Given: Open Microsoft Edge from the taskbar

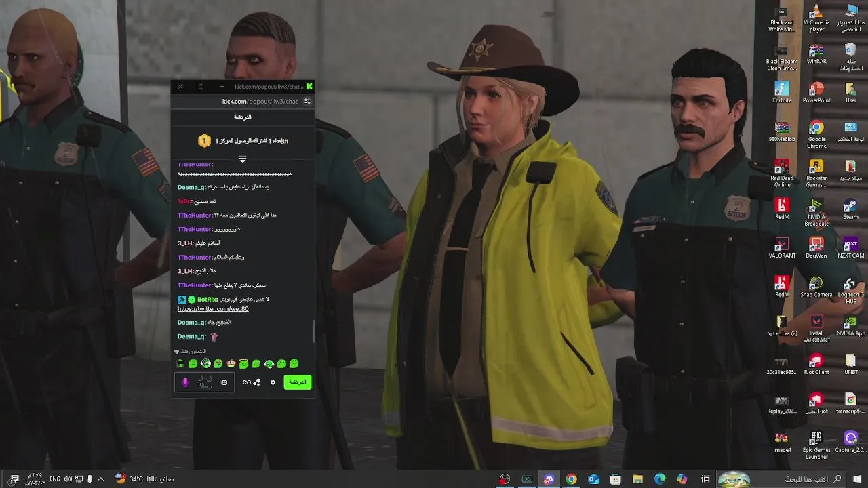Looking at the screenshot, I should [660, 479].
